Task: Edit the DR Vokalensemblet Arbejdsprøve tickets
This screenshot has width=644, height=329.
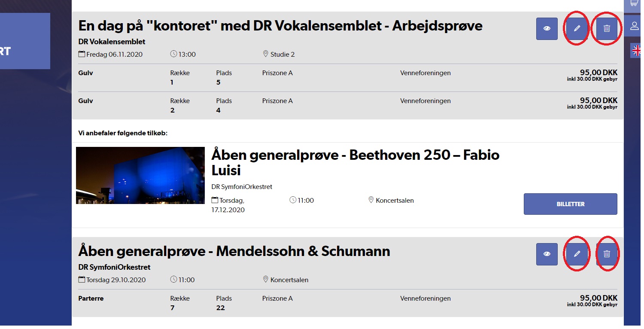Action: pyautogui.click(x=577, y=29)
